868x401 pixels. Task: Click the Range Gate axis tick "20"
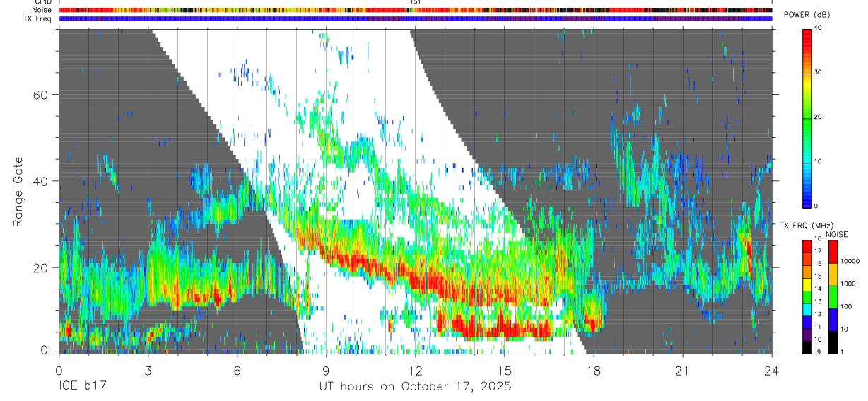[40, 267]
